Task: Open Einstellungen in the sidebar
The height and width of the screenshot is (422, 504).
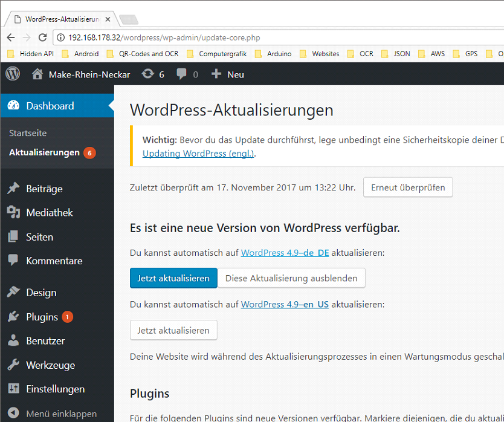Action: point(55,389)
